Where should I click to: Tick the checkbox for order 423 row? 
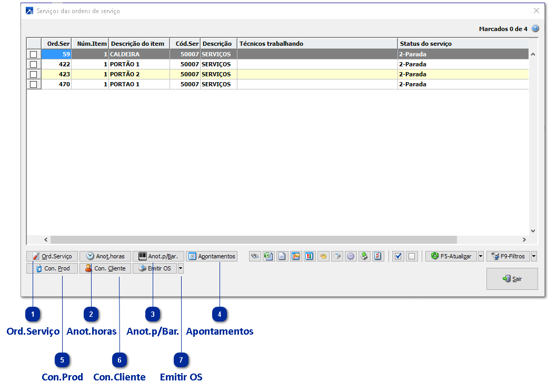tap(34, 74)
